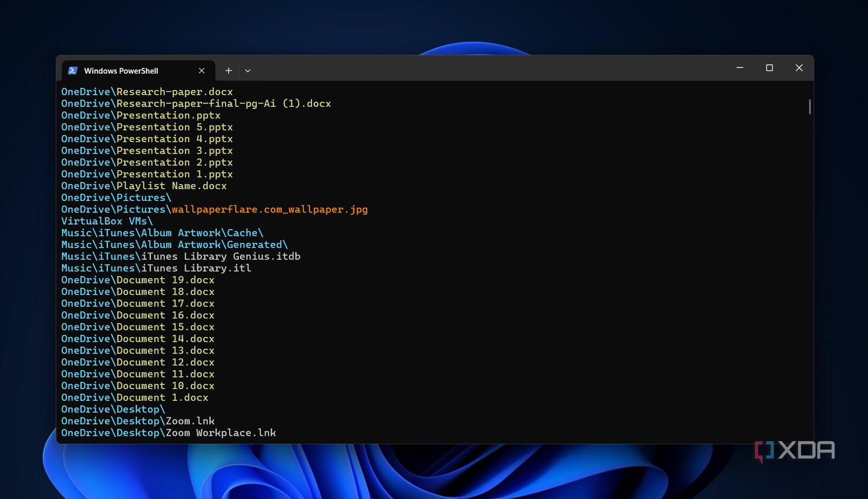Click the Album Artwork\Generated\ path line
Image resolution: width=868 pixels, height=499 pixels.
tap(175, 245)
